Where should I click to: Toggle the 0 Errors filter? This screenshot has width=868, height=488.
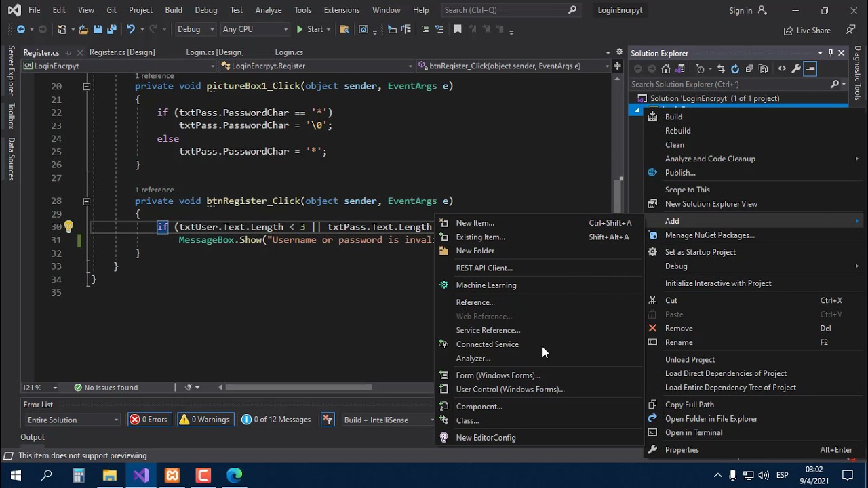[149, 420]
